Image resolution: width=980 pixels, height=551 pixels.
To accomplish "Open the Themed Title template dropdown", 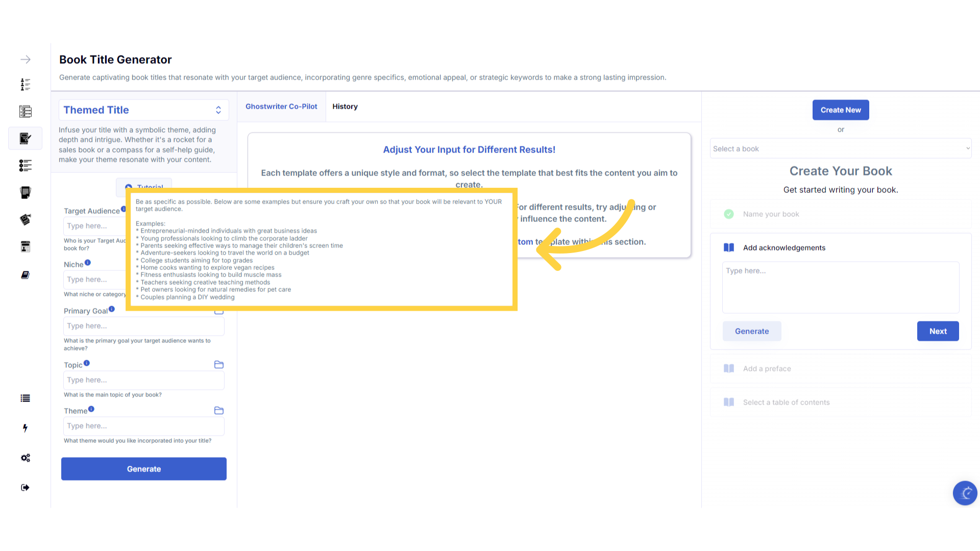I will (143, 110).
